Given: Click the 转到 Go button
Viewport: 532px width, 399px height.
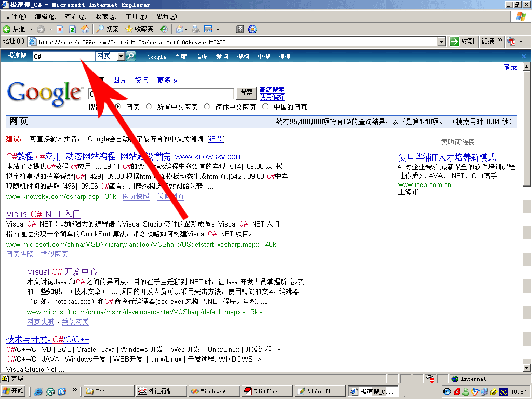Looking at the screenshot, I should click(462, 42).
